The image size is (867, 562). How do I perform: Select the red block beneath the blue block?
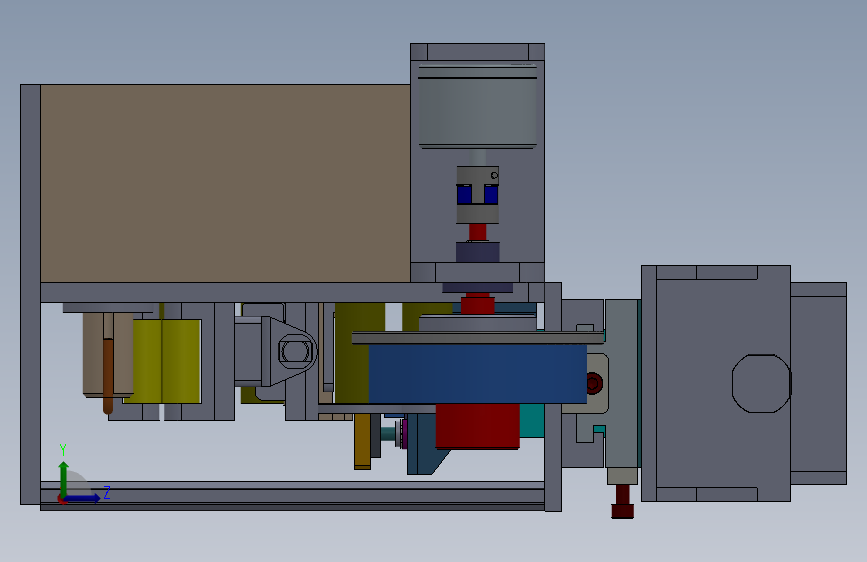pos(478,425)
